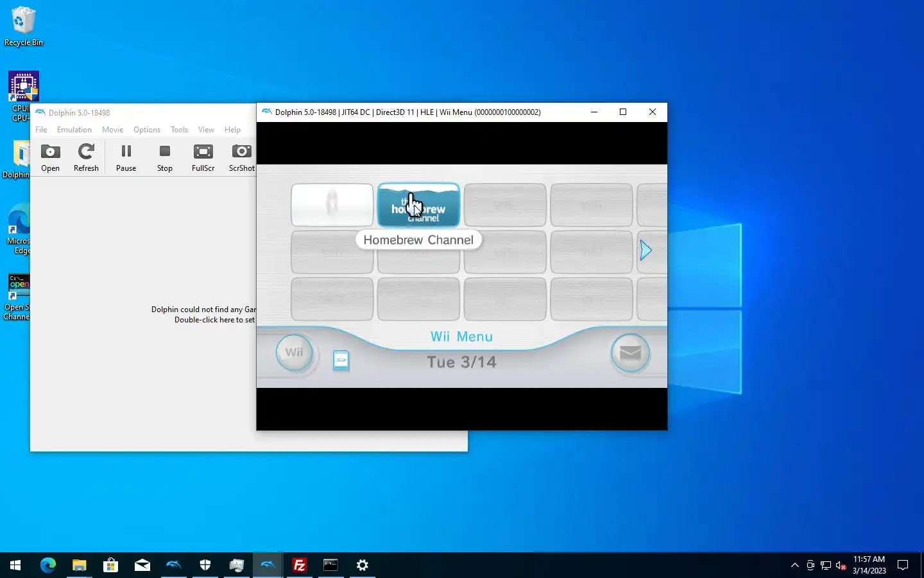This screenshot has height=578, width=924.
Task: Click the muted volume tray icon
Action: 841,565
